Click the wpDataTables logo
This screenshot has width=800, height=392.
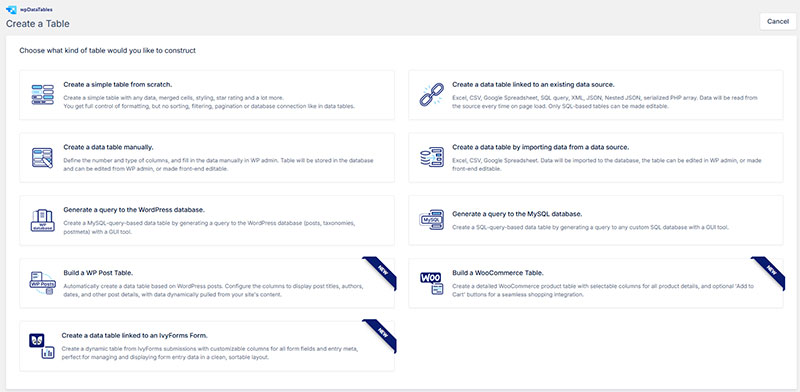29,9
